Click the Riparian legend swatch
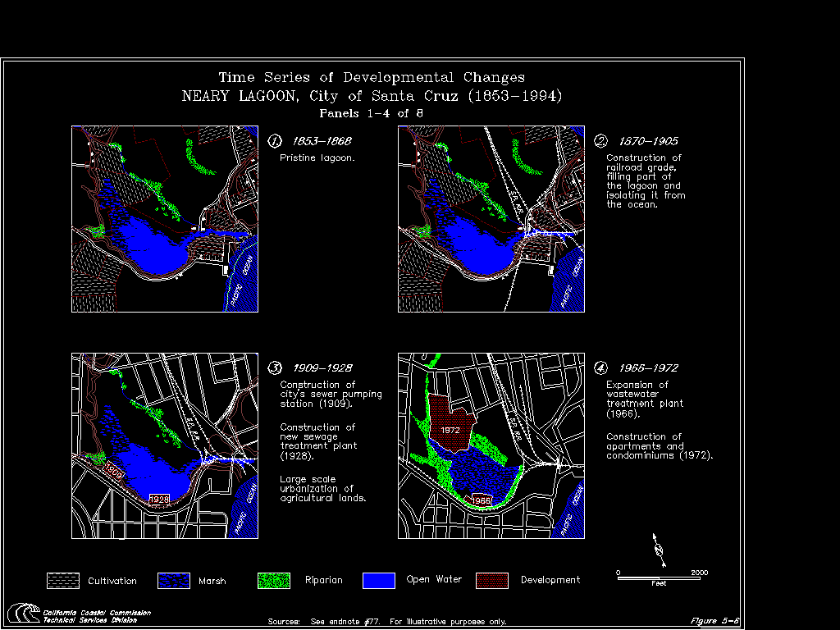Screen dimensions: 840x630 tap(274, 581)
